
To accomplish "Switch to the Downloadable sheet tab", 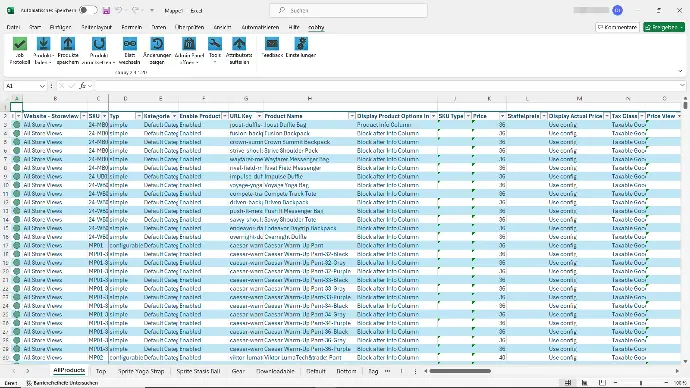I will (275, 371).
